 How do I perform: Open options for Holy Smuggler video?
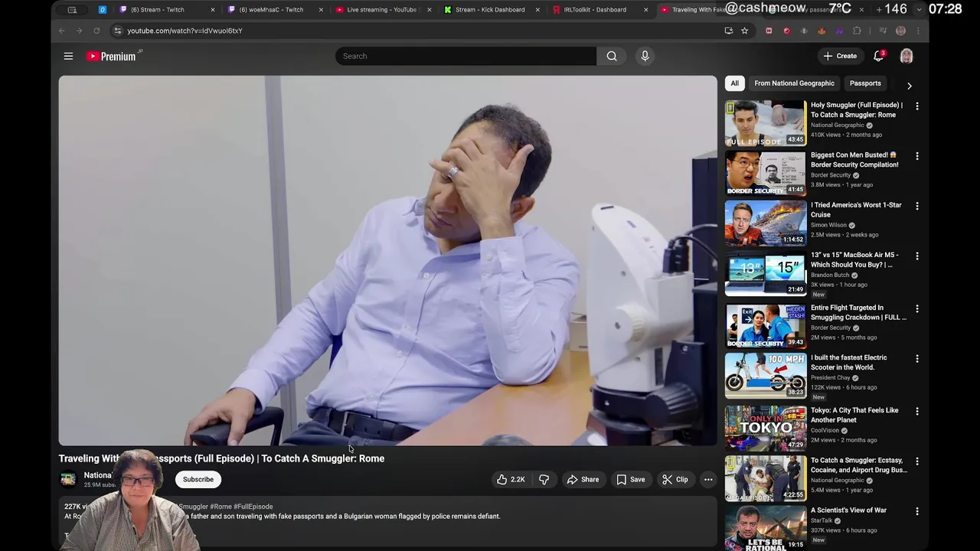pyautogui.click(x=917, y=106)
